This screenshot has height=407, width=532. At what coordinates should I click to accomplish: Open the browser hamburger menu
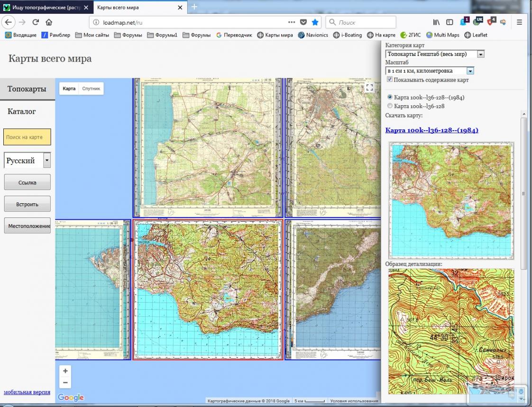point(519,22)
